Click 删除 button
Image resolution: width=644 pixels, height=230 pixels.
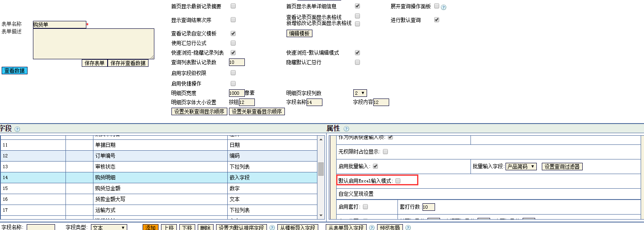pos(206,228)
